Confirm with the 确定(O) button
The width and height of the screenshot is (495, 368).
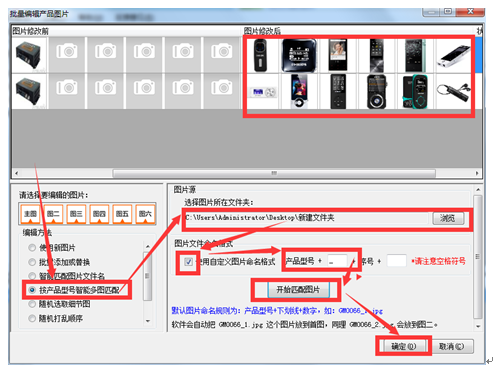point(404,346)
